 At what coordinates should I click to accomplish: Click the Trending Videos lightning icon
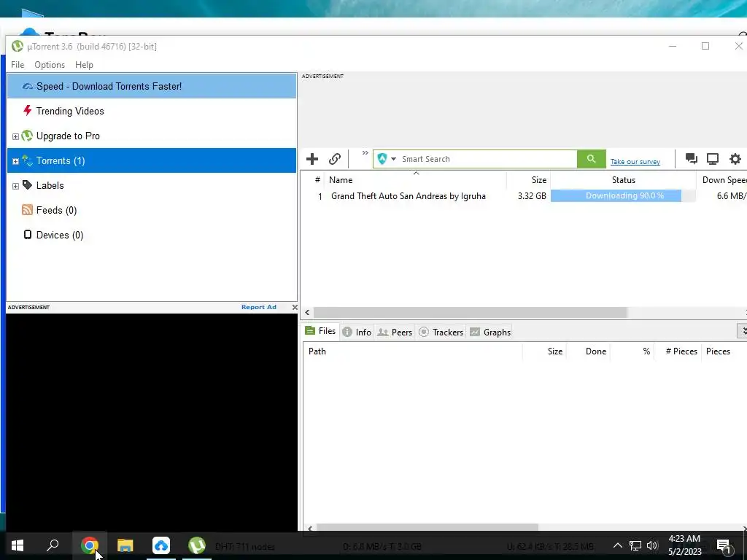[x=27, y=111]
